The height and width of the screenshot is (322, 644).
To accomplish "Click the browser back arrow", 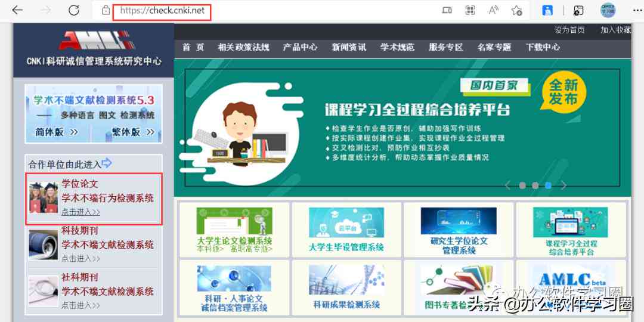I will (x=17, y=10).
